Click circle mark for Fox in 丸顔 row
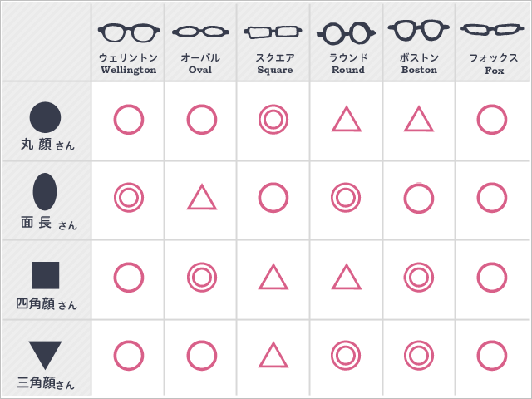The image size is (532, 399). [492, 120]
